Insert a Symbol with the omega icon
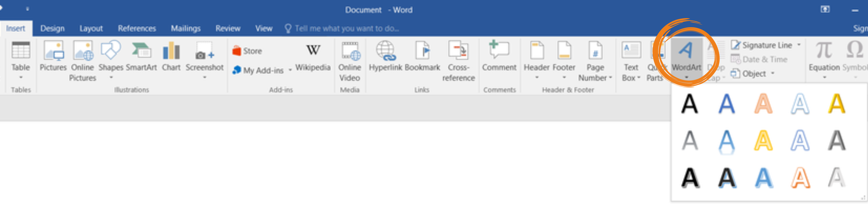This screenshot has height=204, width=868. point(855,60)
